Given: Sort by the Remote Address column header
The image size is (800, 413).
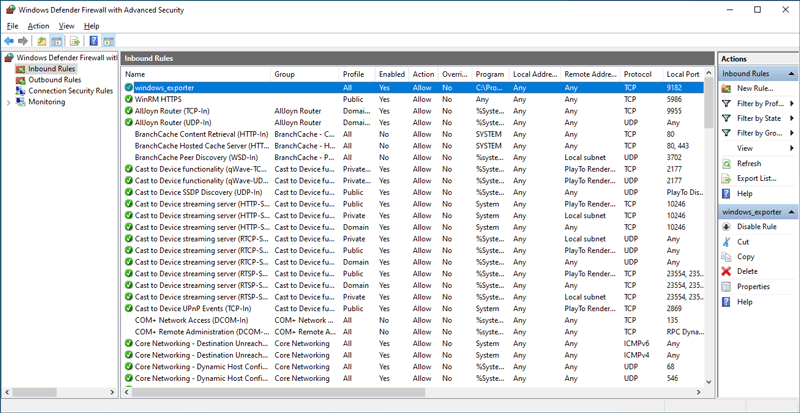Looking at the screenshot, I should pyautogui.click(x=590, y=74).
